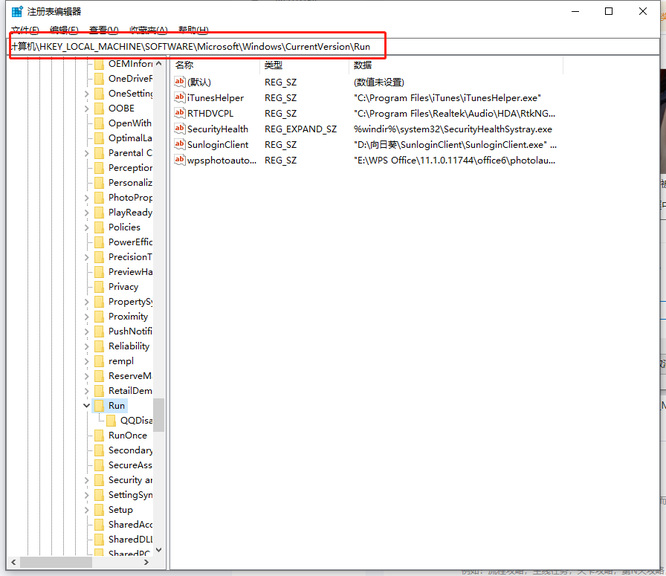Collapse the Run key in tree
The width and height of the screenshot is (666, 576).
point(87,406)
